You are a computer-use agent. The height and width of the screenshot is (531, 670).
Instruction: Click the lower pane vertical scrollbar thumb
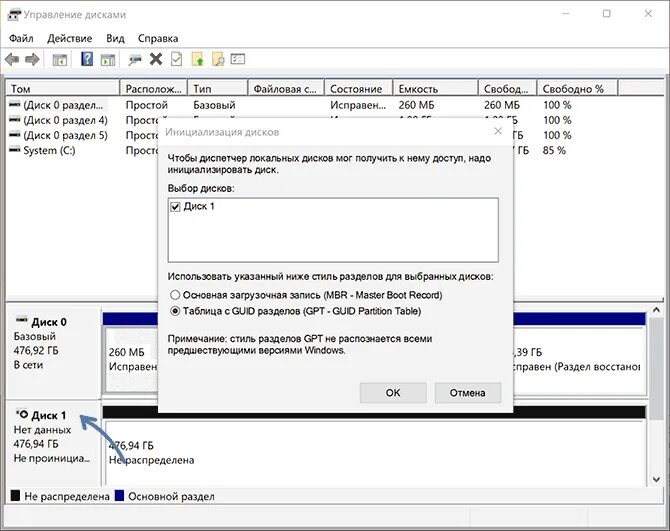click(656, 368)
